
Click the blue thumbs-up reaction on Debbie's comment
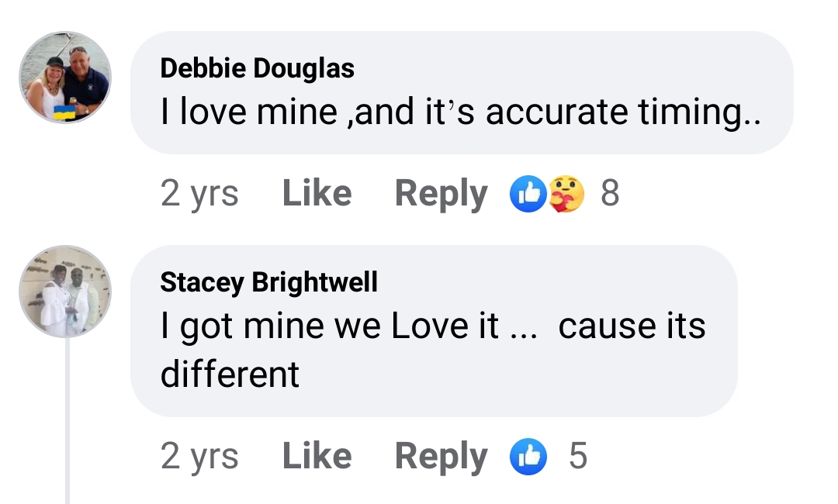(x=527, y=195)
